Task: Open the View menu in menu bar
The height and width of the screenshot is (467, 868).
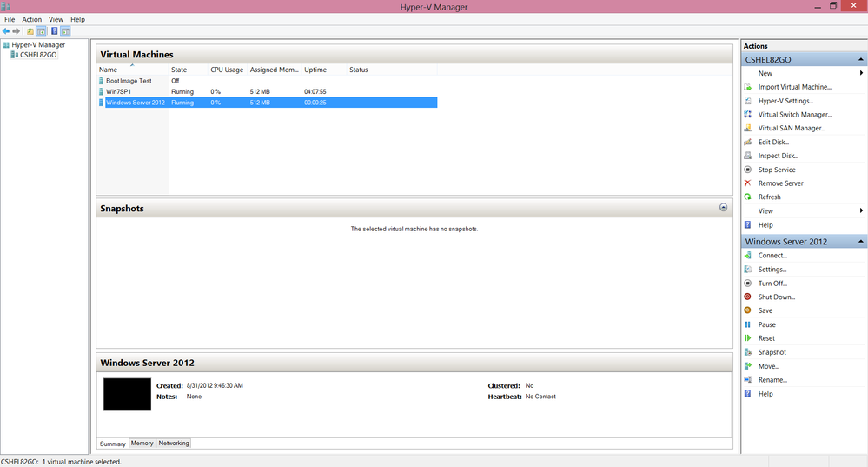Action: coord(56,19)
